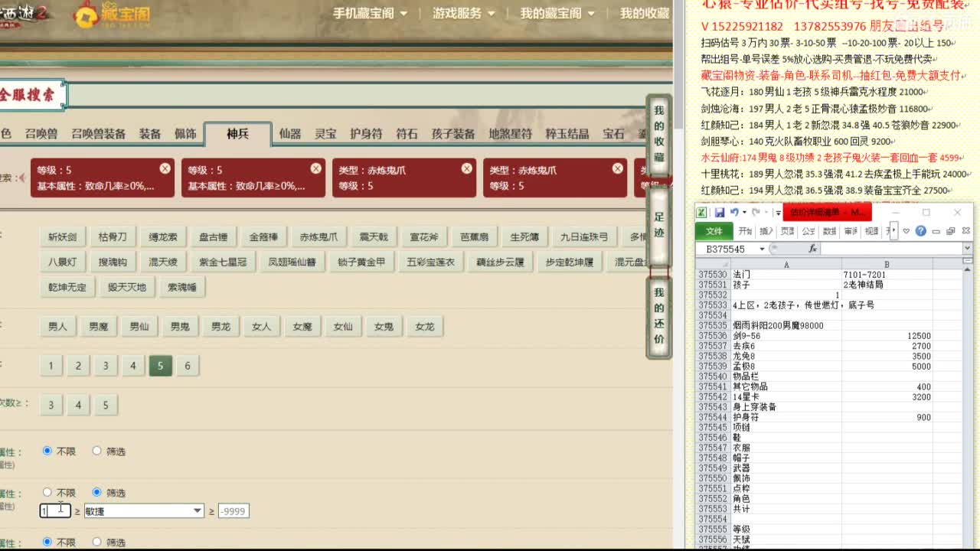This screenshot has height=551, width=980.
Task: Open the Name Box dropdown in Excel
Action: [761, 247]
